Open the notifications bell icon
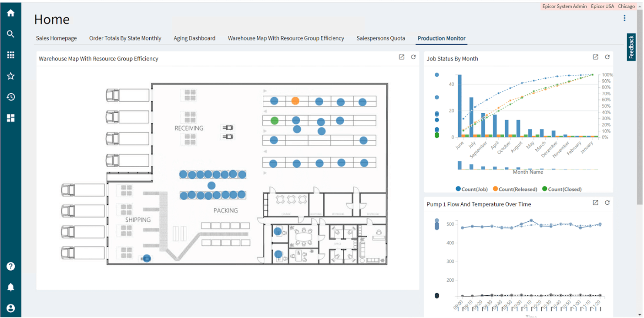The width and height of the screenshot is (644, 318). [10, 287]
